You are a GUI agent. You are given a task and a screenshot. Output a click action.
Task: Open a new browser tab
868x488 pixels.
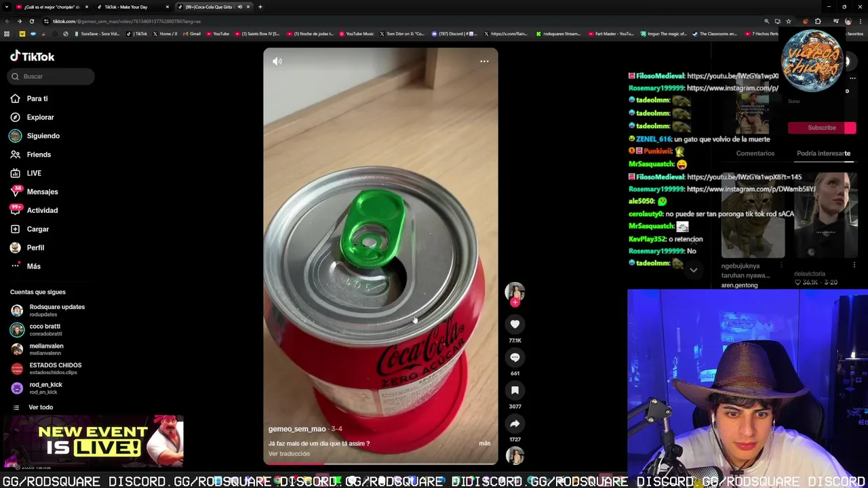point(260,7)
